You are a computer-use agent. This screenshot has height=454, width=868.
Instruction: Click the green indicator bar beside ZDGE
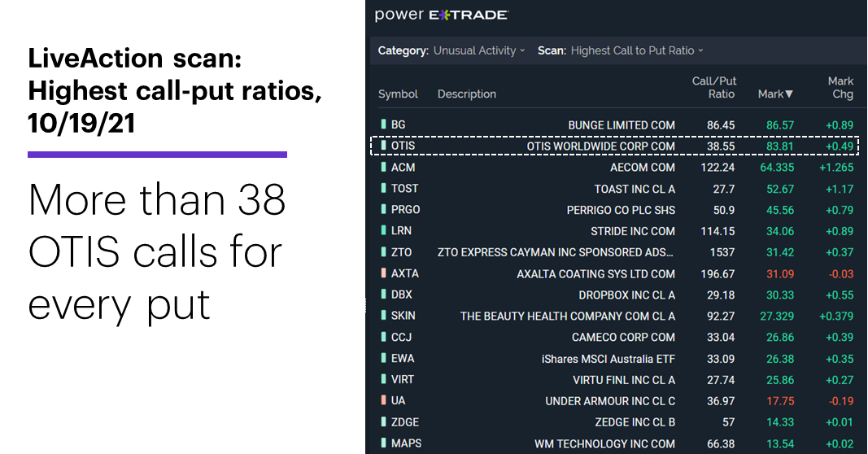383,421
